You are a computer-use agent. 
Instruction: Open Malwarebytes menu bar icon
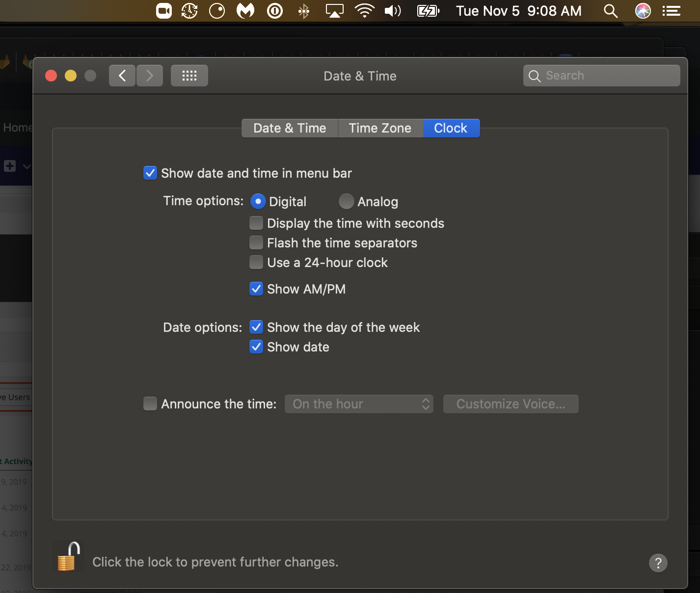pyautogui.click(x=245, y=11)
